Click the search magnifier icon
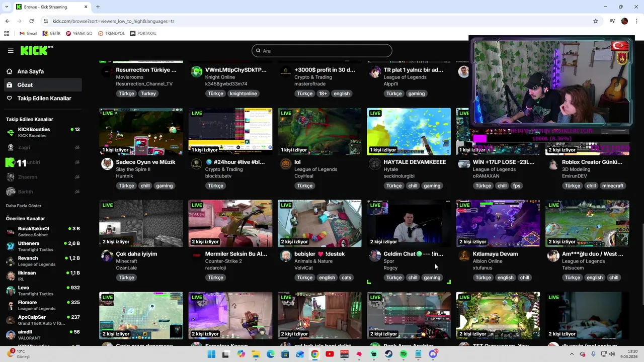 pyautogui.click(x=258, y=51)
